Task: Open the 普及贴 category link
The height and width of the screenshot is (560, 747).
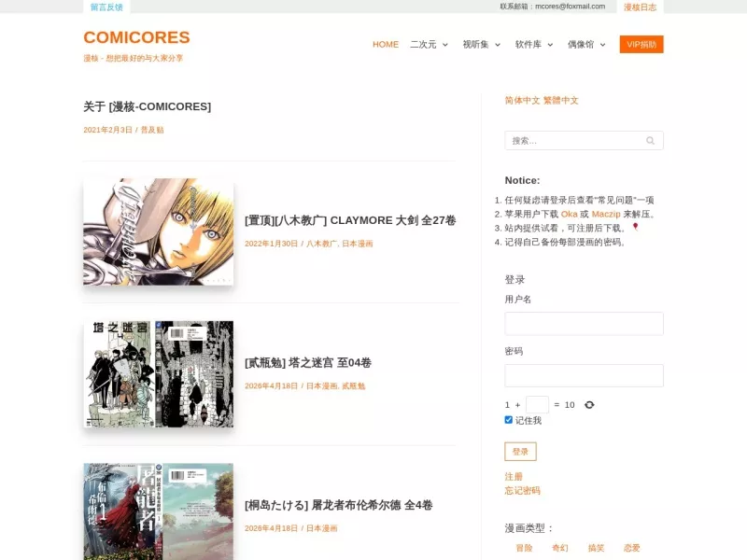Action: pyautogui.click(x=152, y=130)
